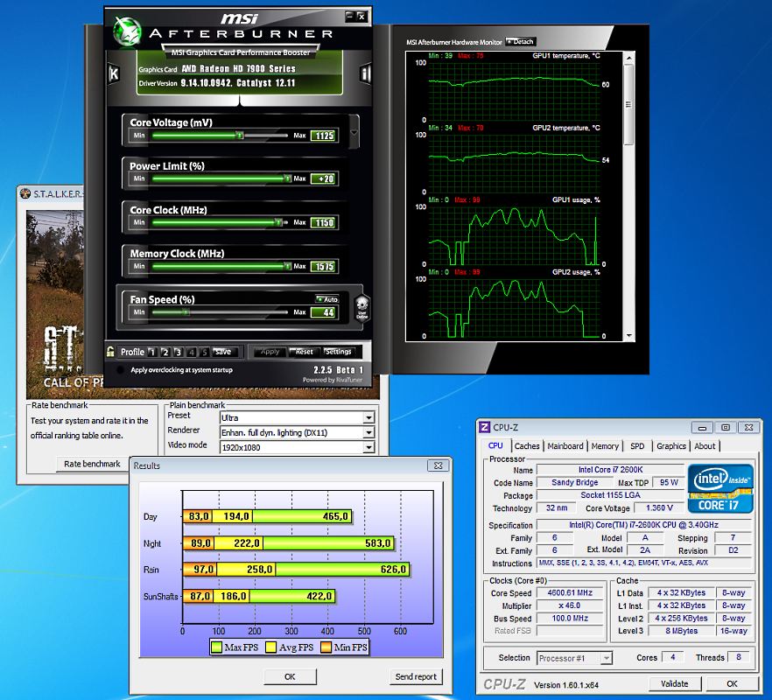772x700 pixels.
Task: Click hardware monitor scrollbar down arrow
Action: 628,336
